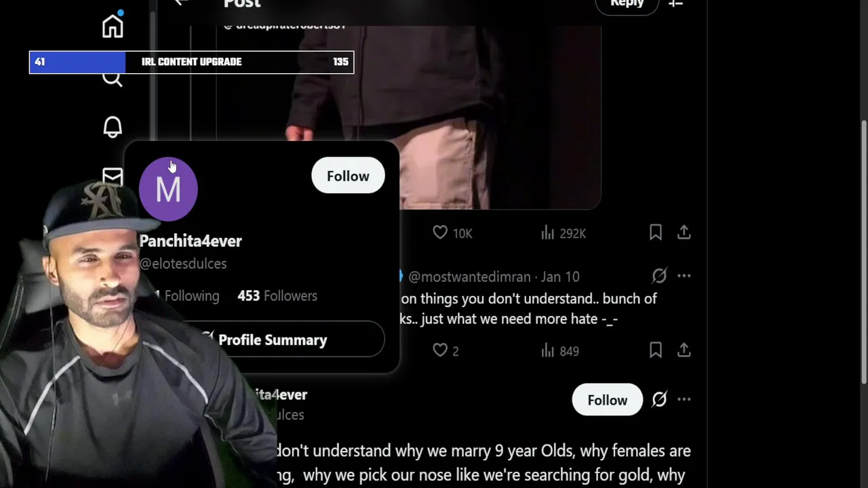Open the Notifications bell icon
The image size is (868, 488).
point(113,127)
